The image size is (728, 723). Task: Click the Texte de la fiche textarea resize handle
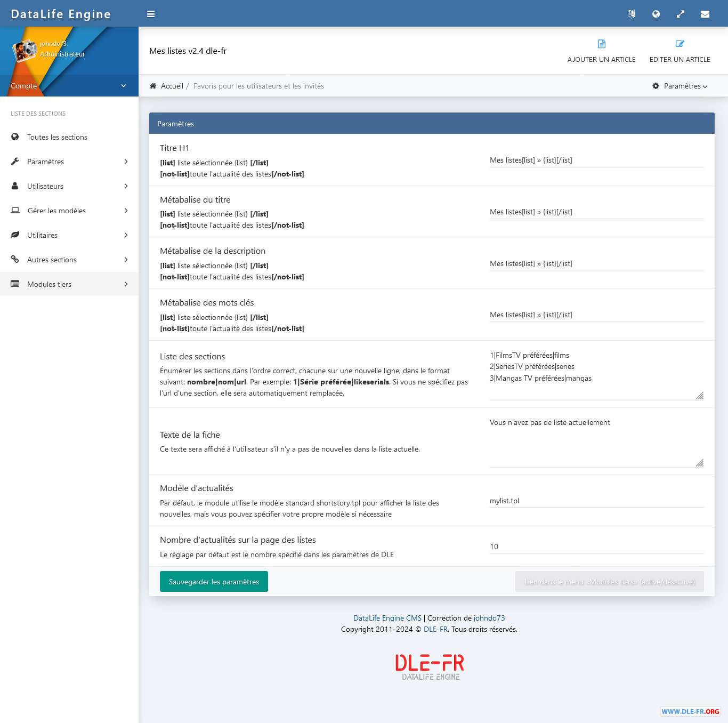coord(700,463)
